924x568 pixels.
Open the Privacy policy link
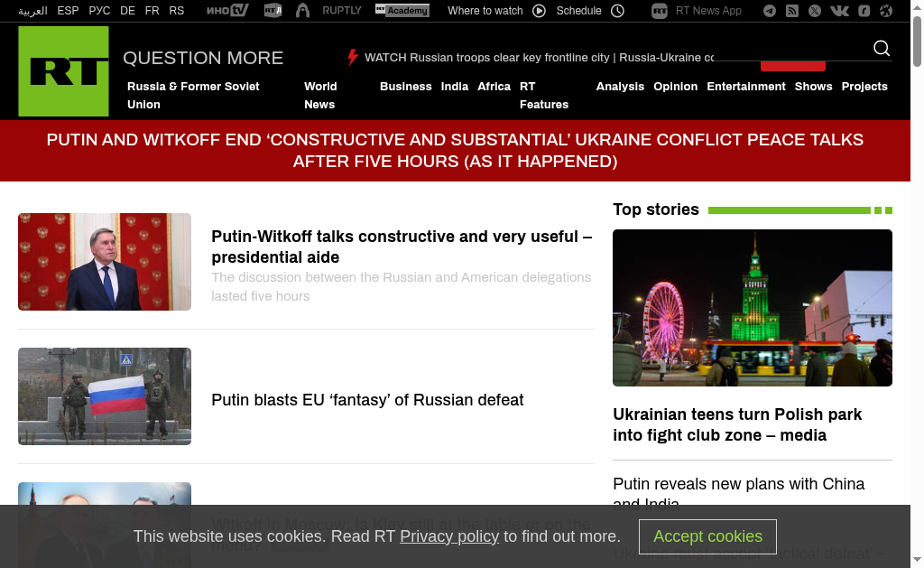tap(449, 536)
